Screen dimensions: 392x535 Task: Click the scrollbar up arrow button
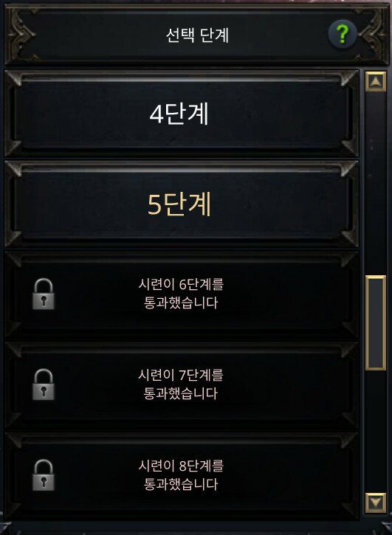pyautogui.click(x=376, y=82)
